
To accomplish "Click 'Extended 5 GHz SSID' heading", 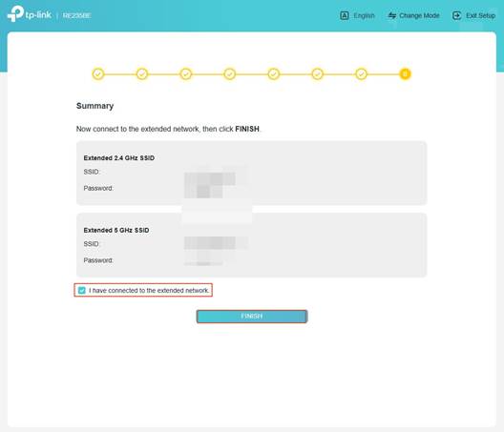I will 116,230.
